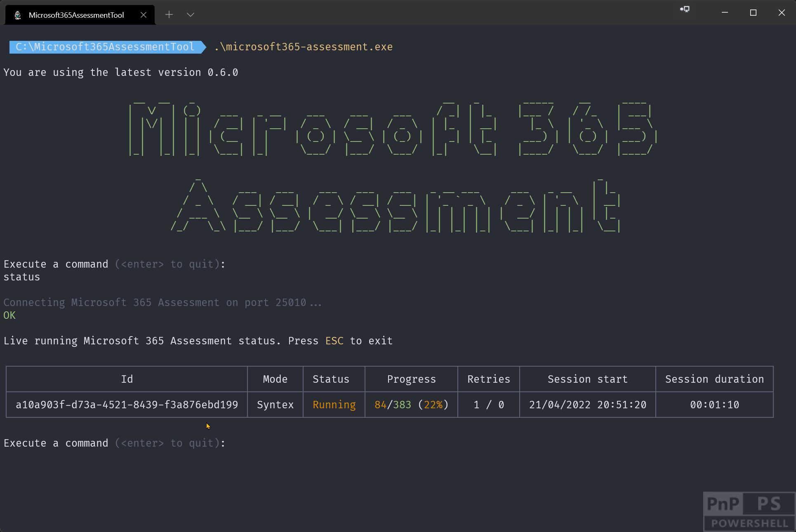
Task: Click the 1 / 0 retries cell
Action: tap(489, 405)
